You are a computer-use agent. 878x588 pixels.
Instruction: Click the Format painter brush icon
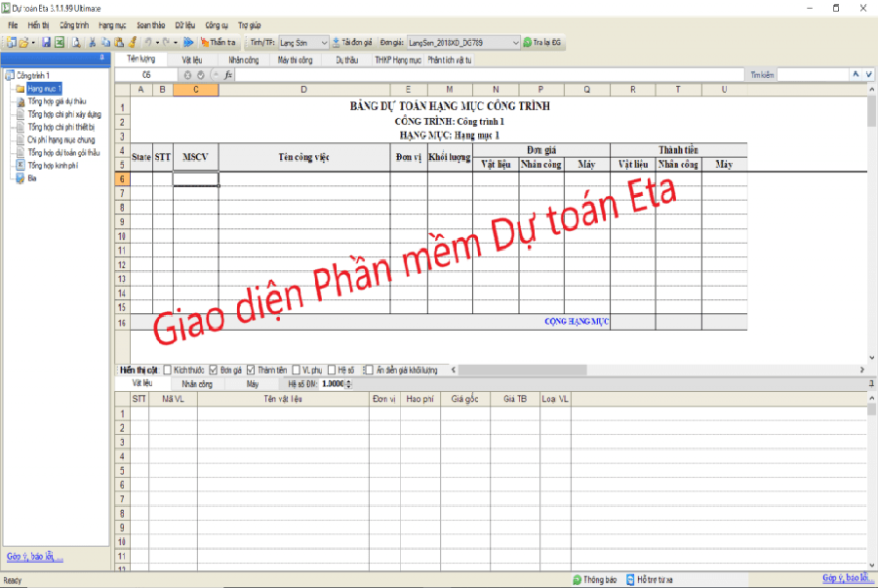pos(132,43)
